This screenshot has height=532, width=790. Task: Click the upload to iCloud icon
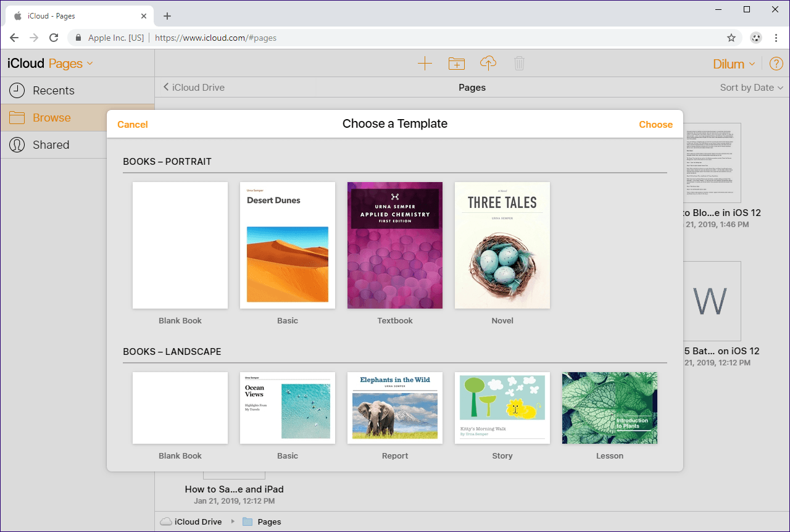488,63
